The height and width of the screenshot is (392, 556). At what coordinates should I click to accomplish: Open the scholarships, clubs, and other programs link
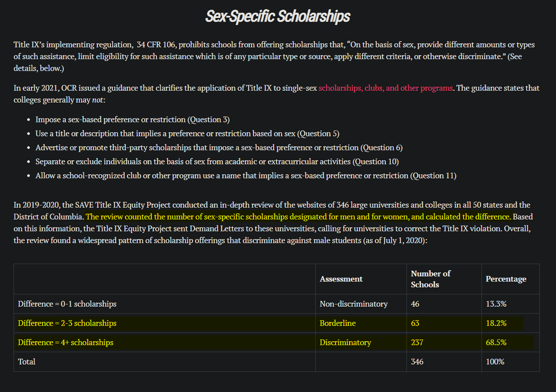385,88
